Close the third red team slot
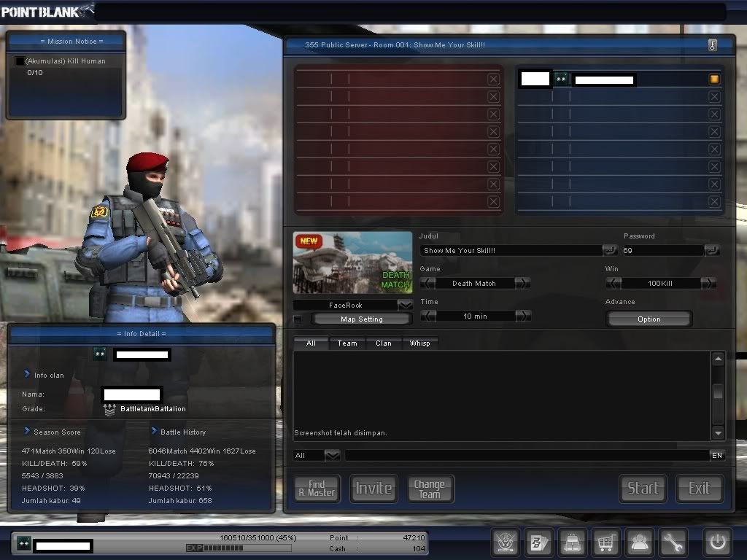The image size is (747, 560). [x=494, y=114]
